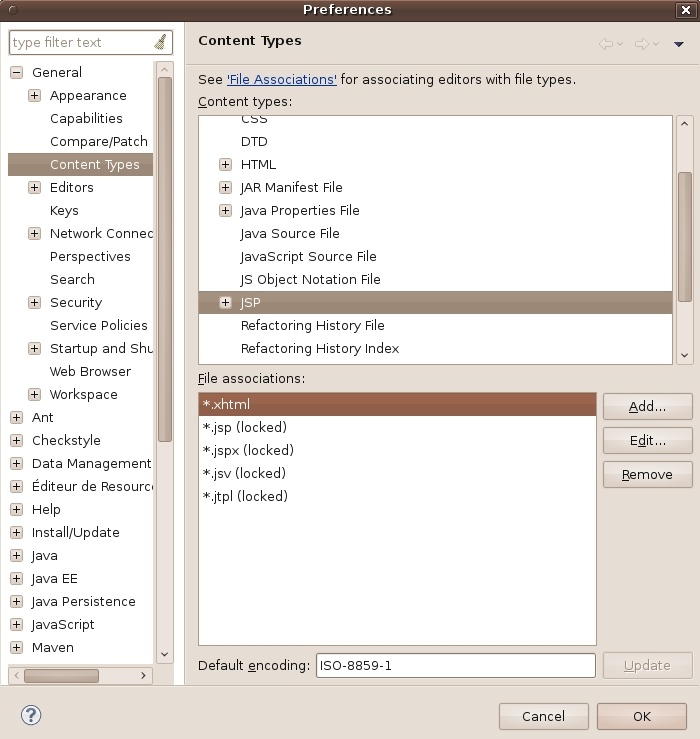Collapse the General tree node

pos(16,72)
